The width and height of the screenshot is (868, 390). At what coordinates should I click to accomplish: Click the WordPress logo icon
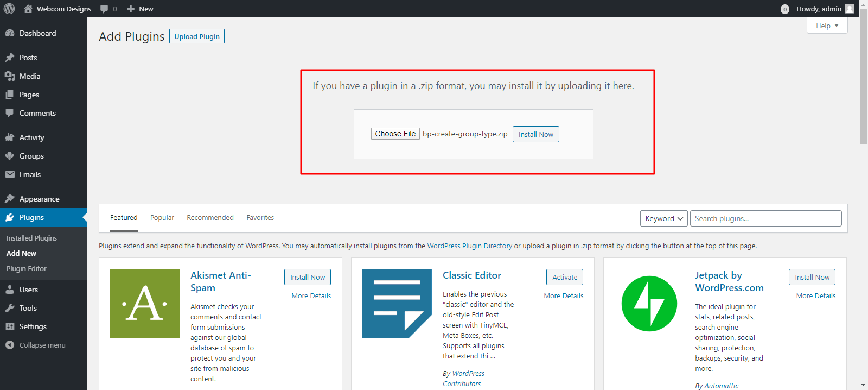9,9
